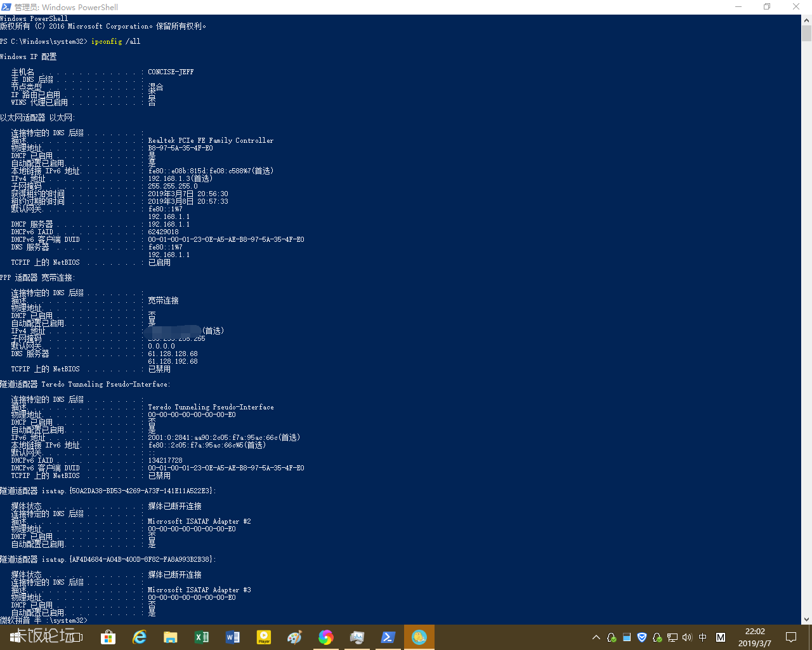Click lease expiry time 2019年3月8日 20:57:33
812x650 pixels.
[188, 201]
